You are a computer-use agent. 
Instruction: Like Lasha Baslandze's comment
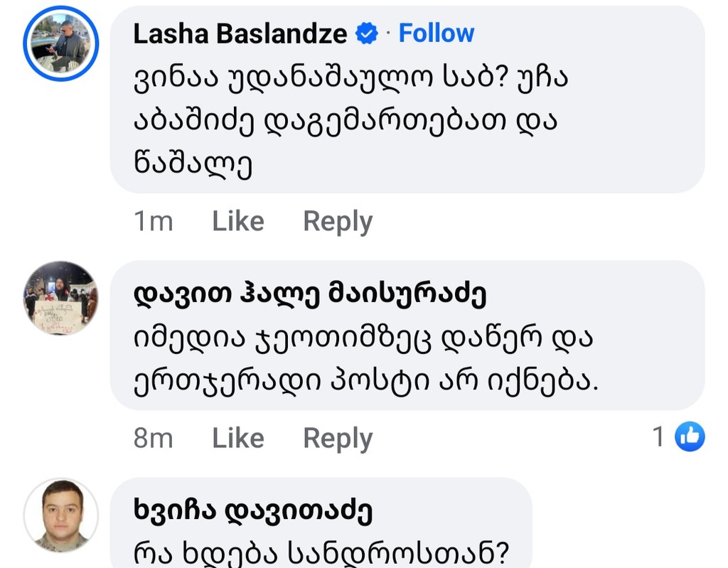pos(237,221)
